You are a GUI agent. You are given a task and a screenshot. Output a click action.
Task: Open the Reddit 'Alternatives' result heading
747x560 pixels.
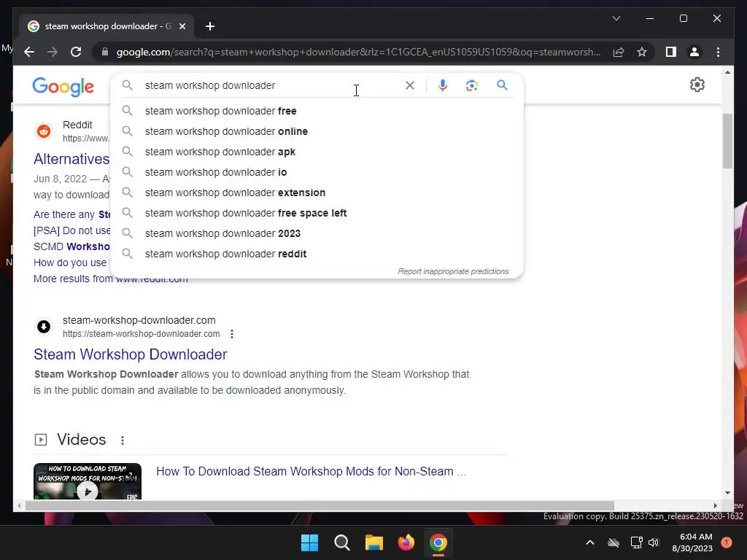71,159
